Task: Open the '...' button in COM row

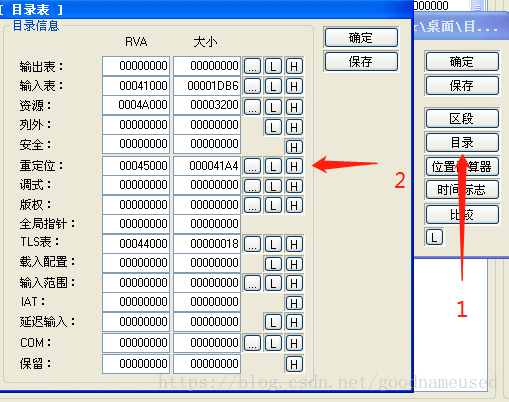Action: pos(252,343)
